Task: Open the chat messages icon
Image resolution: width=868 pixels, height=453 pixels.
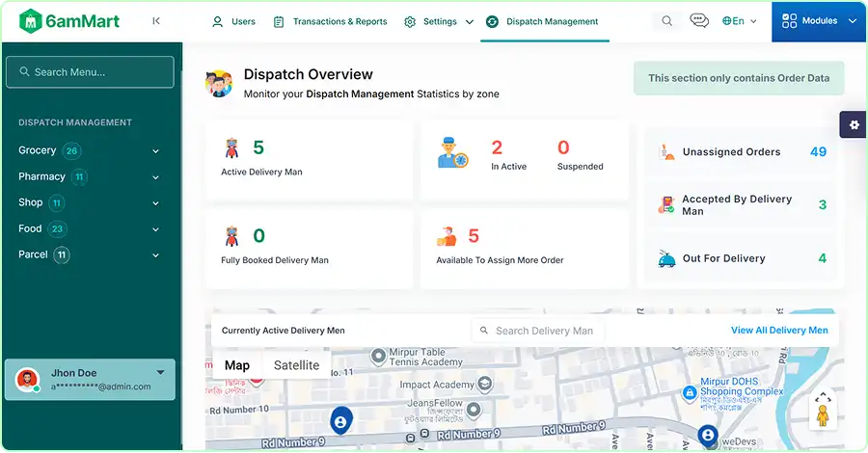Action: tap(699, 21)
